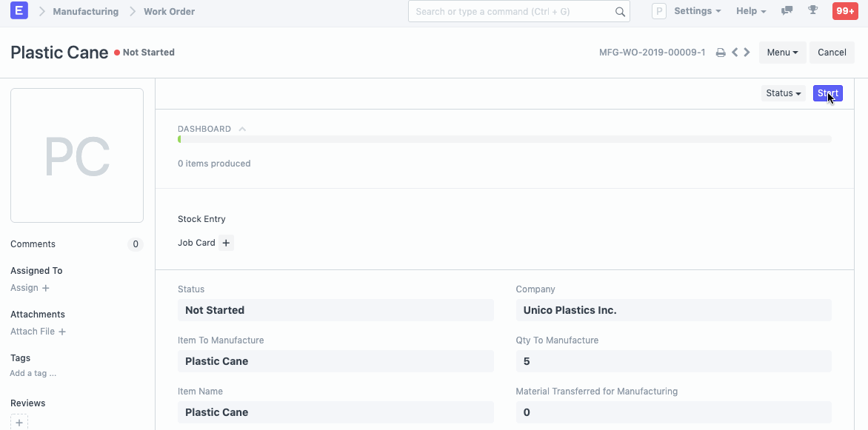Screen dimensions: 868x430
Task: Open the chat messages icon
Action: coord(787,11)
